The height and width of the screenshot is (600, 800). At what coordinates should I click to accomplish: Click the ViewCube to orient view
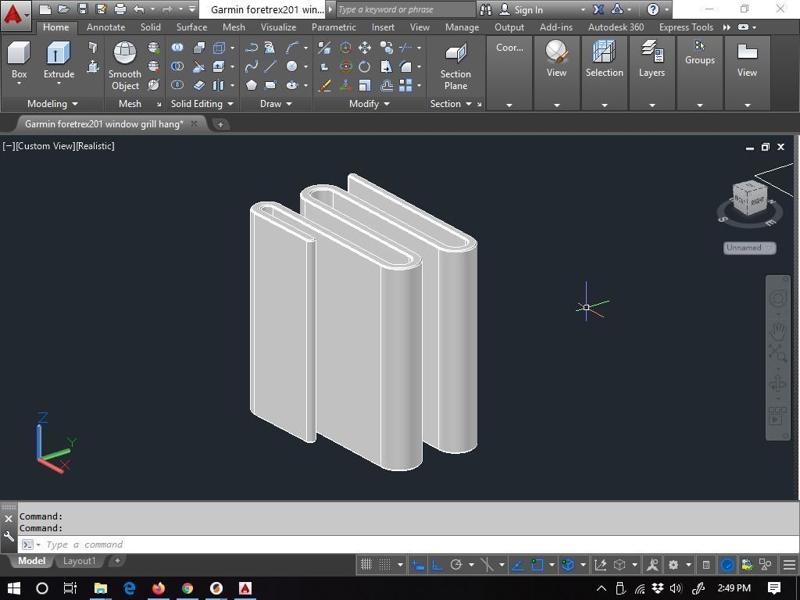point(749,196)
